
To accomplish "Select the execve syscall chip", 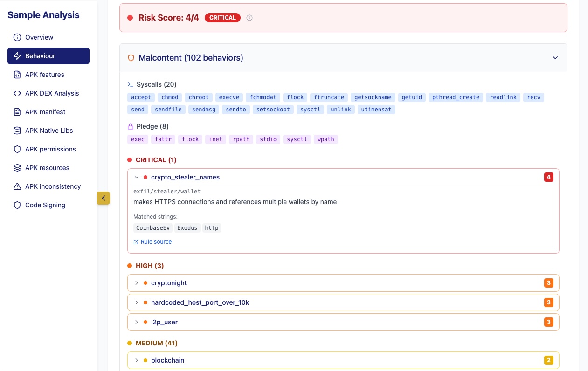I will click(x=229, y=97).
